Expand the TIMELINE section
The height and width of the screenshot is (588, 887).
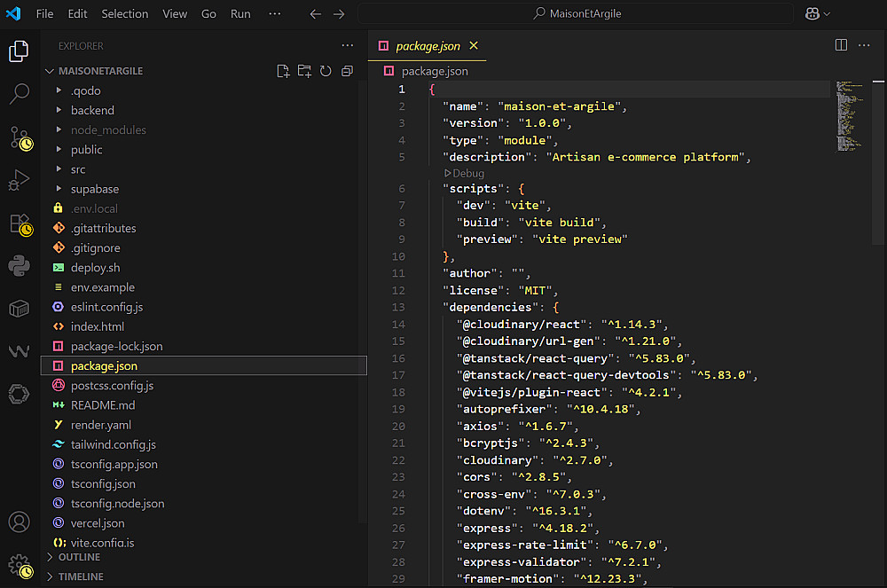click(x=81, y=576)
